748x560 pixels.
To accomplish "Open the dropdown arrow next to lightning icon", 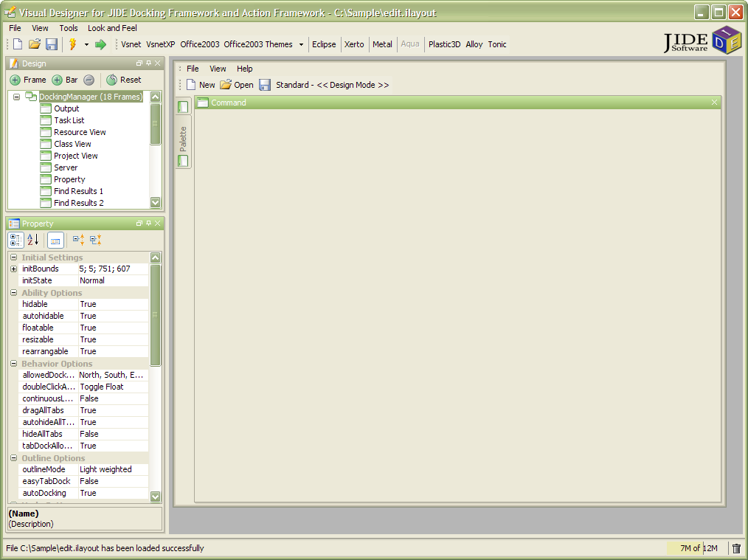I will (86, 45).
